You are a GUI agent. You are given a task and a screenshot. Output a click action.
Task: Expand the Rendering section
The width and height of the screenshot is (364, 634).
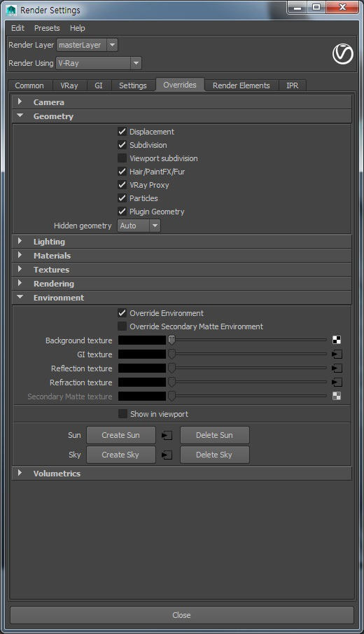tap(182, 284)
